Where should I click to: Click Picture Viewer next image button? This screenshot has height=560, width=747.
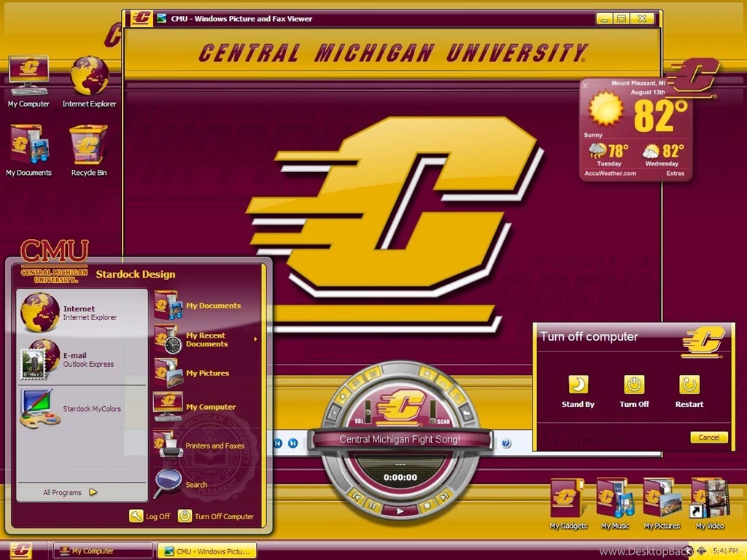[293, 443]
